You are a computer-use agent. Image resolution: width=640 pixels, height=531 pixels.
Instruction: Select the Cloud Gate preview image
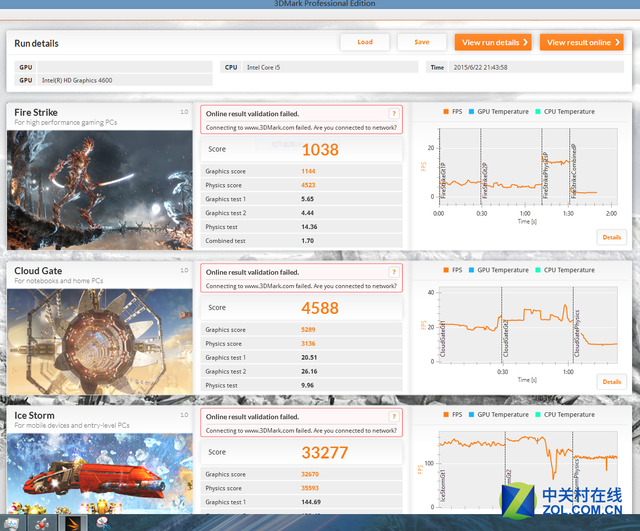click(x=100, y=342)
